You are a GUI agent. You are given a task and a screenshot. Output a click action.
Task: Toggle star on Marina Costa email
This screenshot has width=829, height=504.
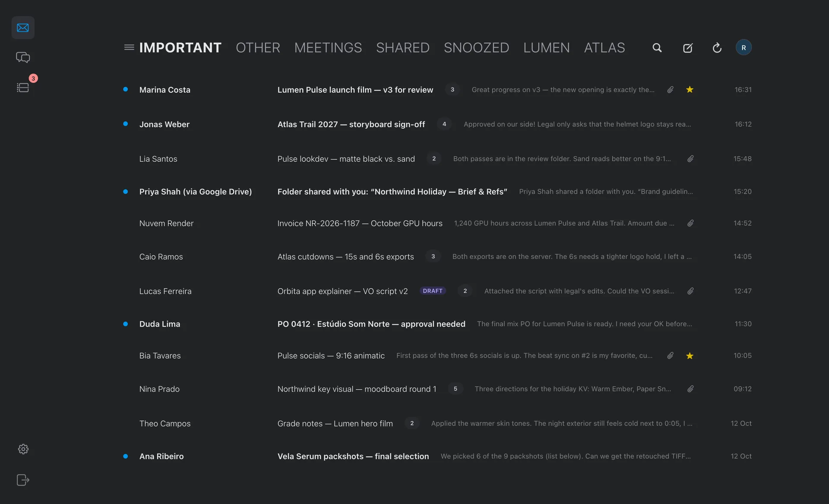(690, 89)
